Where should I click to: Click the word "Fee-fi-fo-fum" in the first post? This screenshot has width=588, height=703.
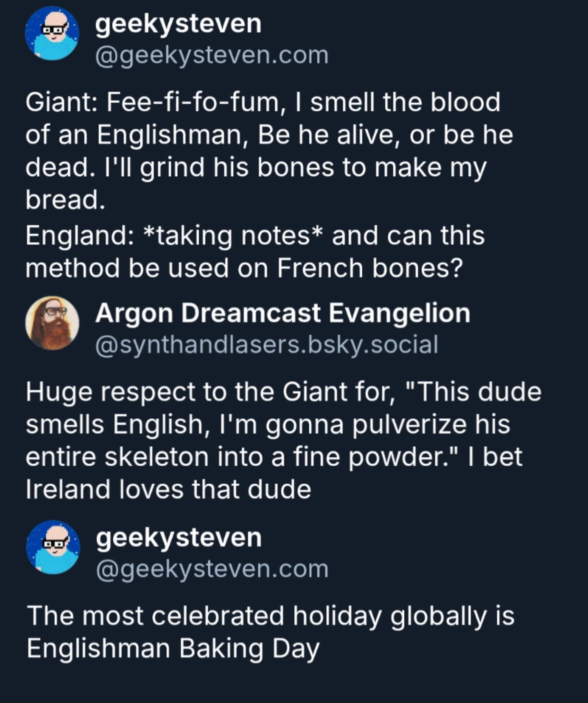coord(193,102)
